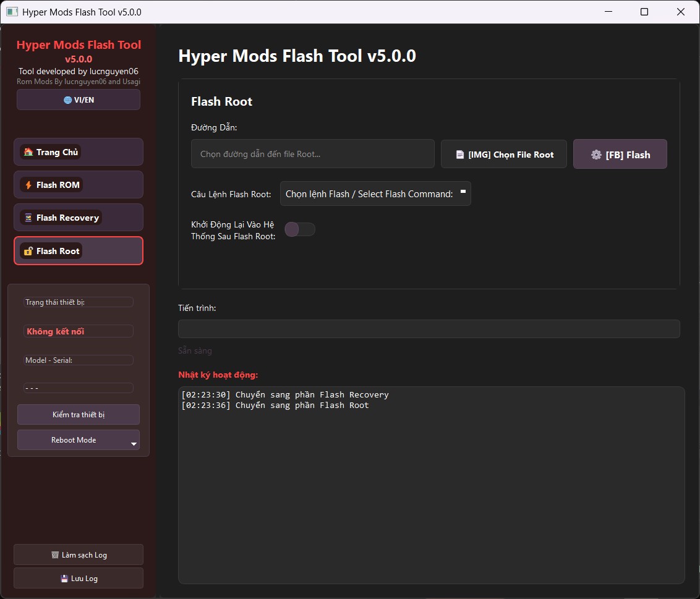Click the [FB] Flash button
This screenshot has width=700, height=599.
(x=620, y=154)
